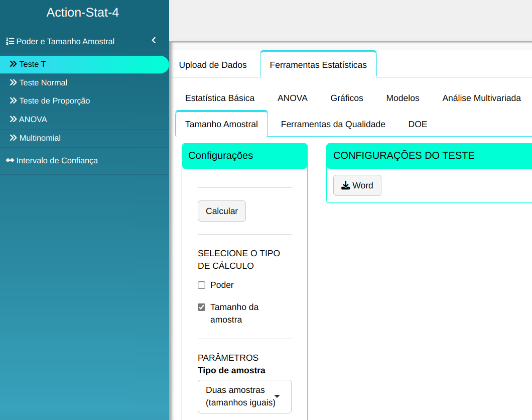The image size is (532, 420).
Task: Open the Estatística Básica tab
Action: (220, 98)
